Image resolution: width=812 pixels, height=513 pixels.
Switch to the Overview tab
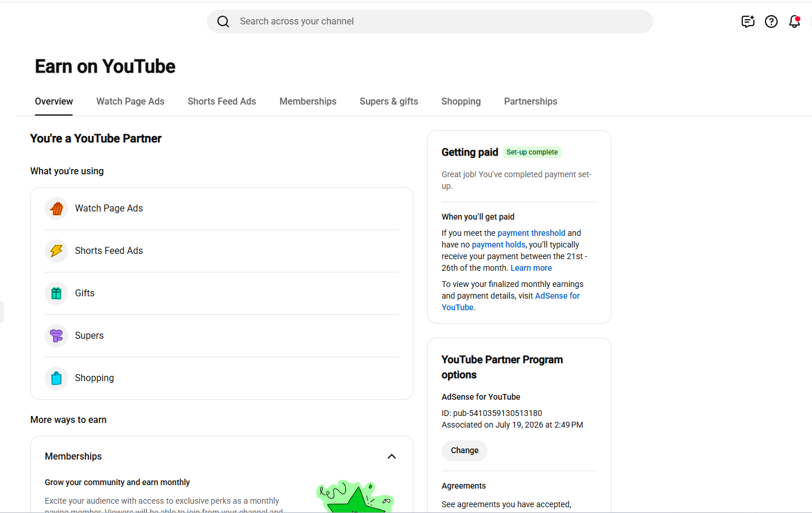coord(54,101)
